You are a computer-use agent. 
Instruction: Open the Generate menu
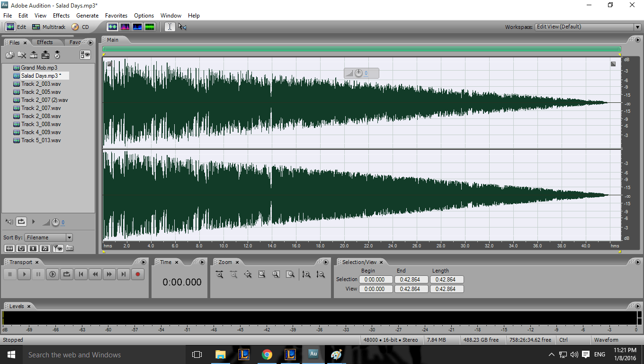(x=88, y=16)
